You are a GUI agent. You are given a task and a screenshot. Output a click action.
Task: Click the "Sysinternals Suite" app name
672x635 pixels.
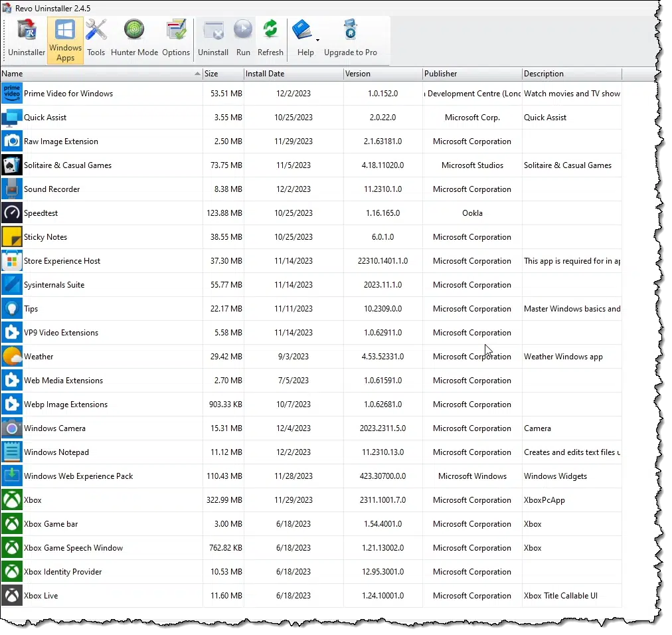[x=54, y=285]
